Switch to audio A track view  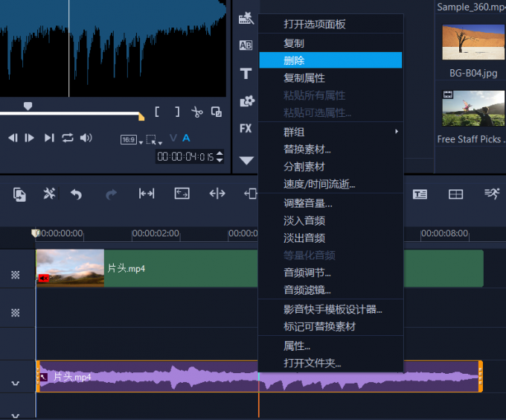click(186, 139)
